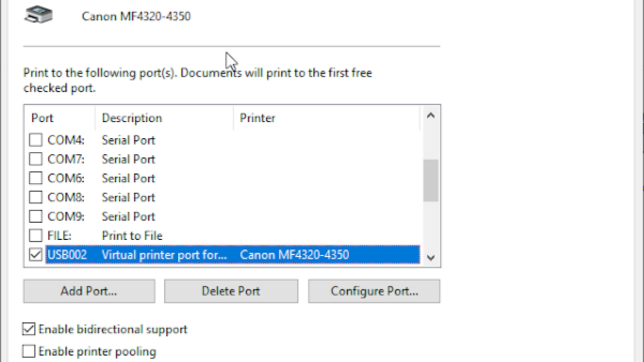Screen dimensions: 644x362
Task: Open the Configure Port... dialog
Action: (374, 291)
